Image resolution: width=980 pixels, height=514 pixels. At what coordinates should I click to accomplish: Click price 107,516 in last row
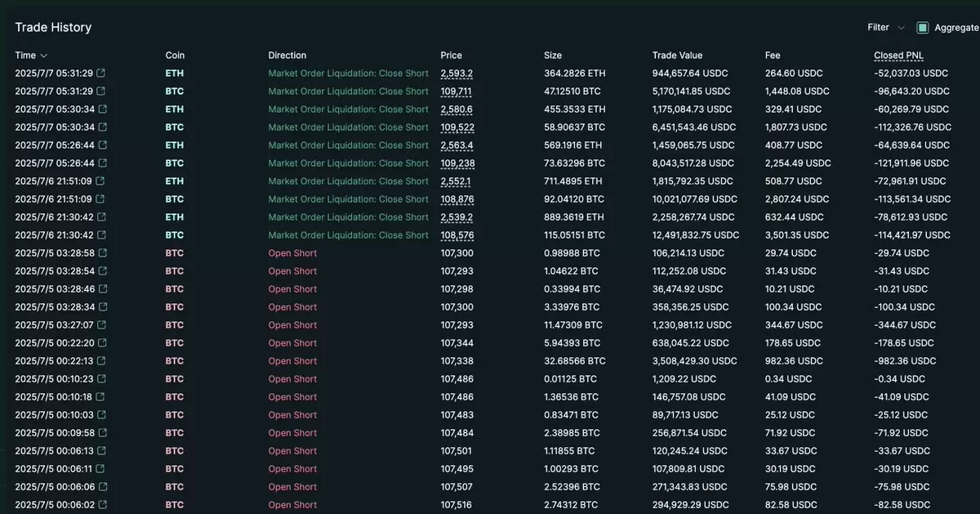pyautogui.click(x=457, y=505)
